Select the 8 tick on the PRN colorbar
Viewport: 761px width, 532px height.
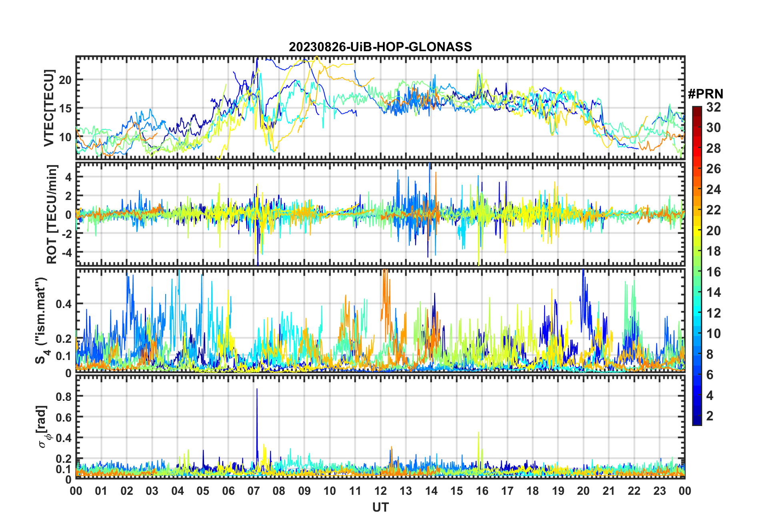710,354
